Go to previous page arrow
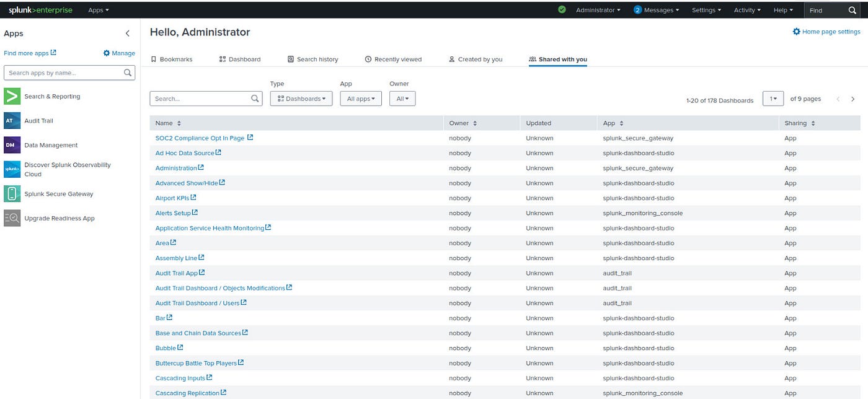 pos(838,99)
